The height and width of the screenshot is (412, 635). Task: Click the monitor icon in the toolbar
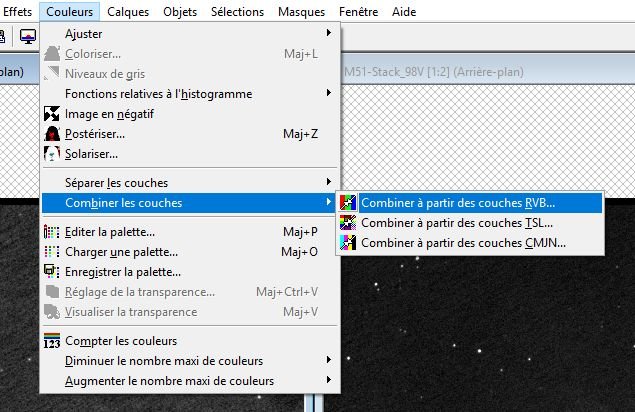pyautogui.click(x=28, y=37)
